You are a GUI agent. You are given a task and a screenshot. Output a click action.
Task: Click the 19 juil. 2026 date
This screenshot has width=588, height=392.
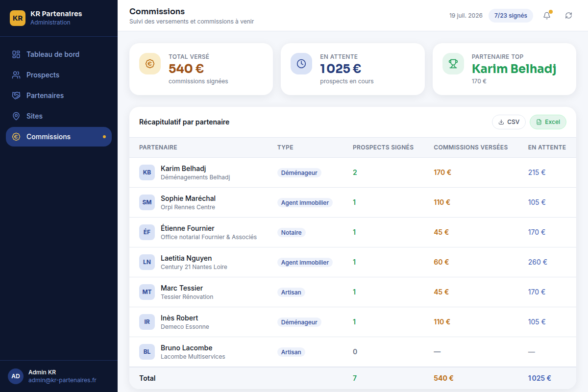[x=466, y=16]
